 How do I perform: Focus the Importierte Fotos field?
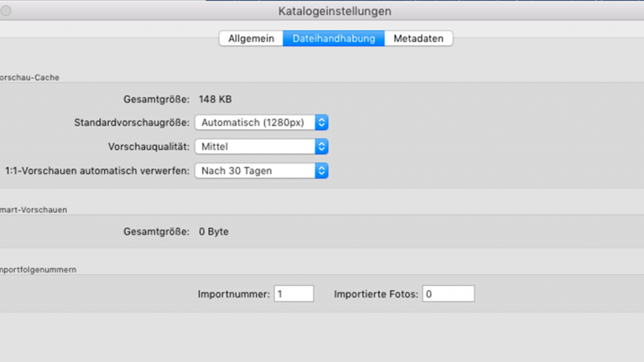tap(448, 294)
